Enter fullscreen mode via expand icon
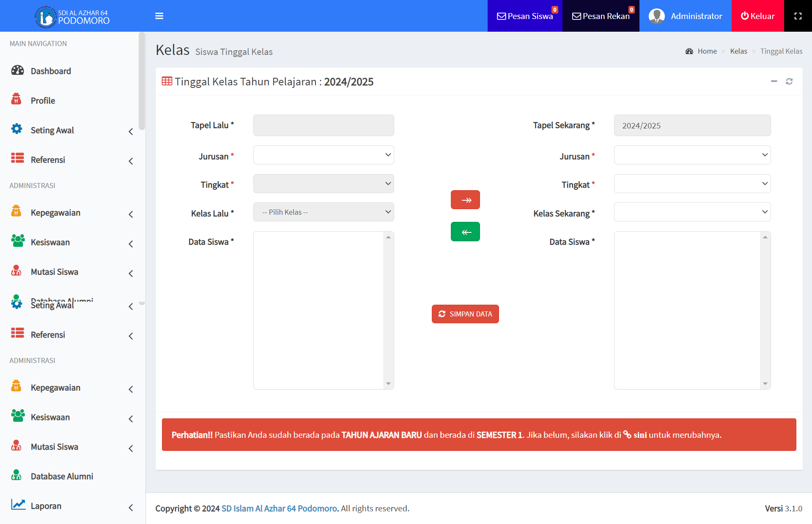This screenshot has height=524, width=812. (798, 16)
